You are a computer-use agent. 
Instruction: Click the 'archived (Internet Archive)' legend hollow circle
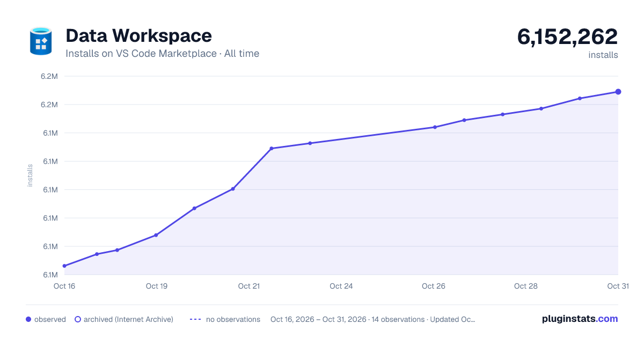pos(78,319)
